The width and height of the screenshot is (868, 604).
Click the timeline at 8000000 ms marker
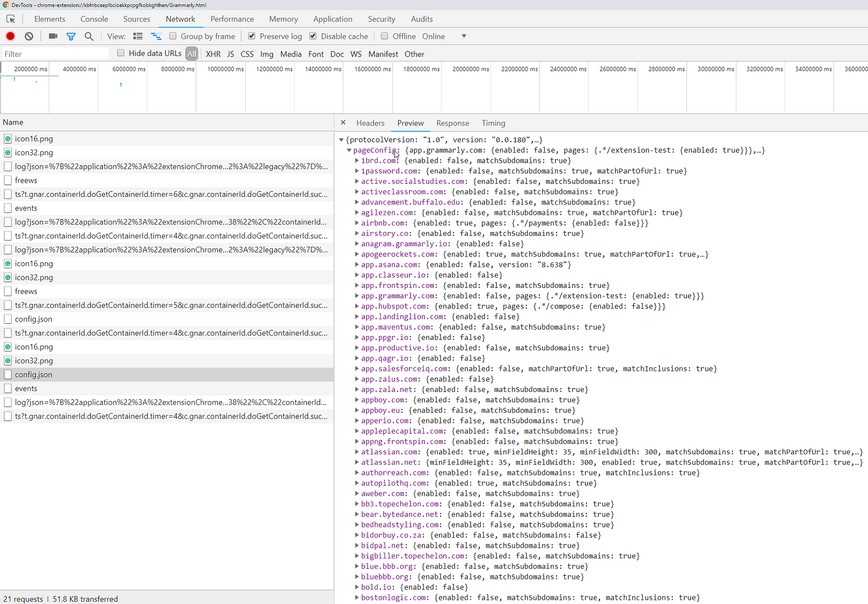(x=177, y=69)
